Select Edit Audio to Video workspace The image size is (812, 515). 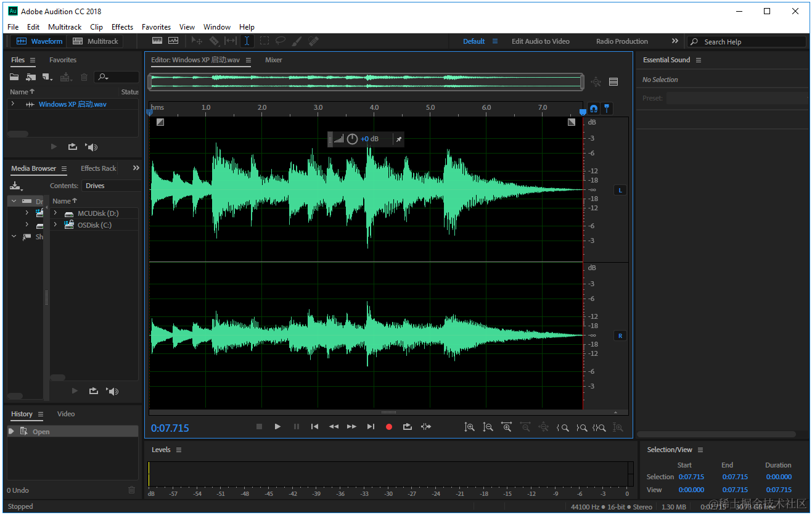point(541,41)
